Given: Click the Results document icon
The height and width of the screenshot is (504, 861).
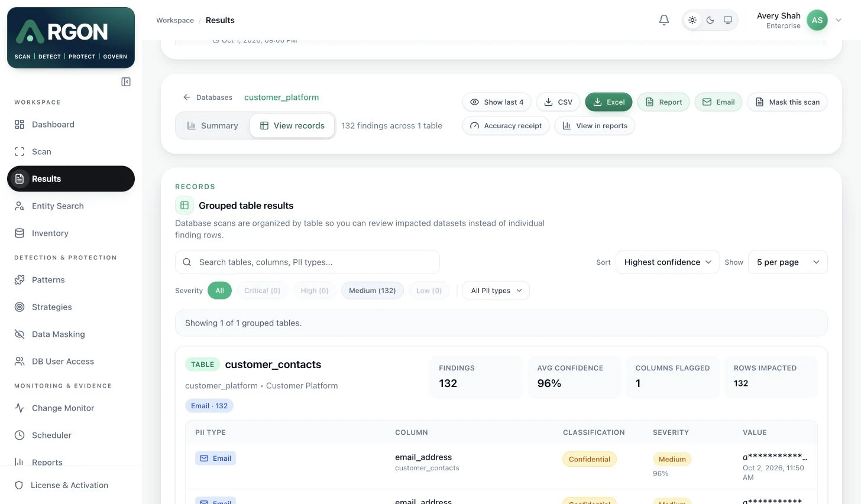Looking at the screenshot, I should pos(20,179).
